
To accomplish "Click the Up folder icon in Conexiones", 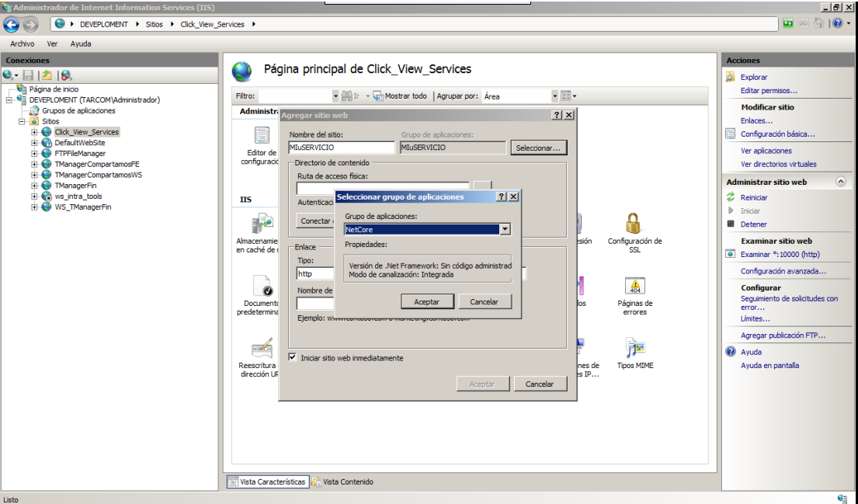I will (x=47, y=75).
